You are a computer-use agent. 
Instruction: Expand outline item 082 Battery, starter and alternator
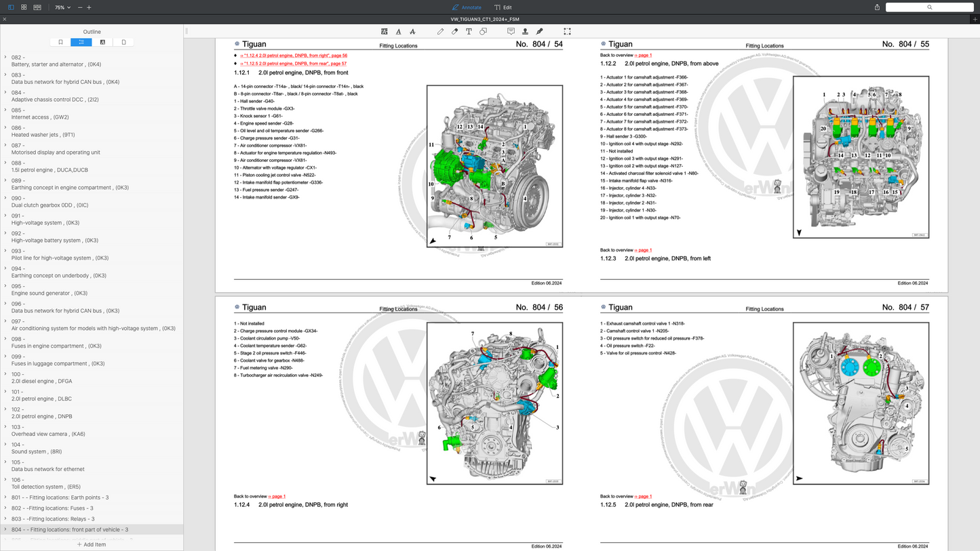pyautogui.click(x=5, y=58)
